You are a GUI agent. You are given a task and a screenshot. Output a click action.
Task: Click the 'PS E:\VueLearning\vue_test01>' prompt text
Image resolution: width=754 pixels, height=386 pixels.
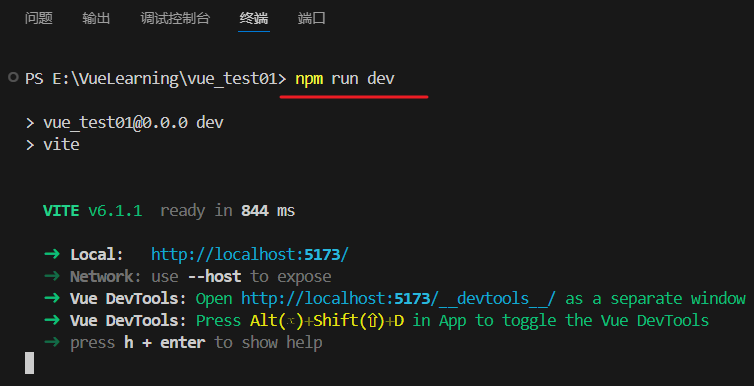point(156,78)
